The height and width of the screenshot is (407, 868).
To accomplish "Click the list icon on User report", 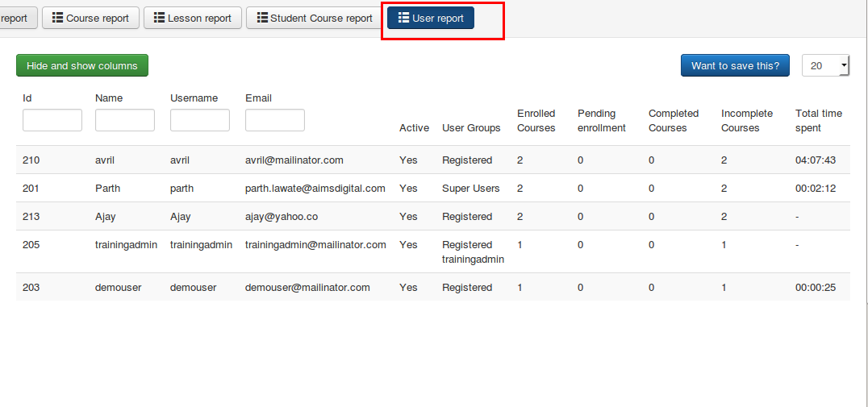I will point(403,18).
